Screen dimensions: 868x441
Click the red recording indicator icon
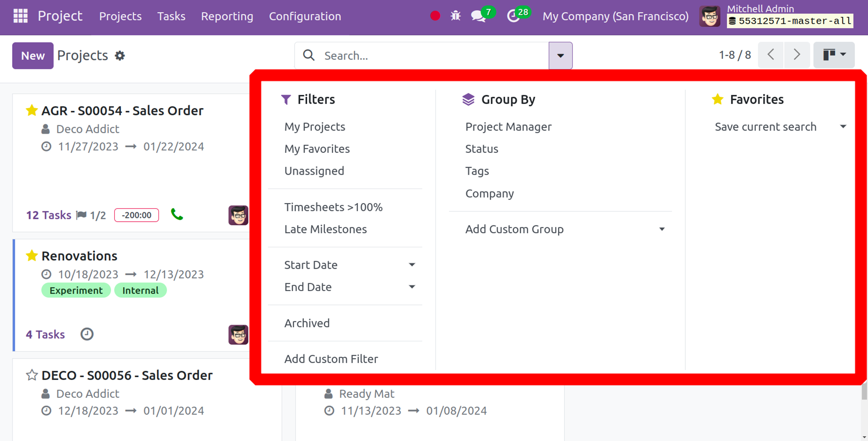click(x=435, y=16)
